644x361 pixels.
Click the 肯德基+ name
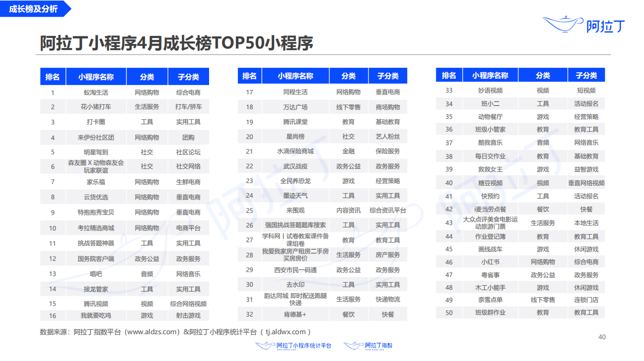pyautogui.click(x=295, y=314)
